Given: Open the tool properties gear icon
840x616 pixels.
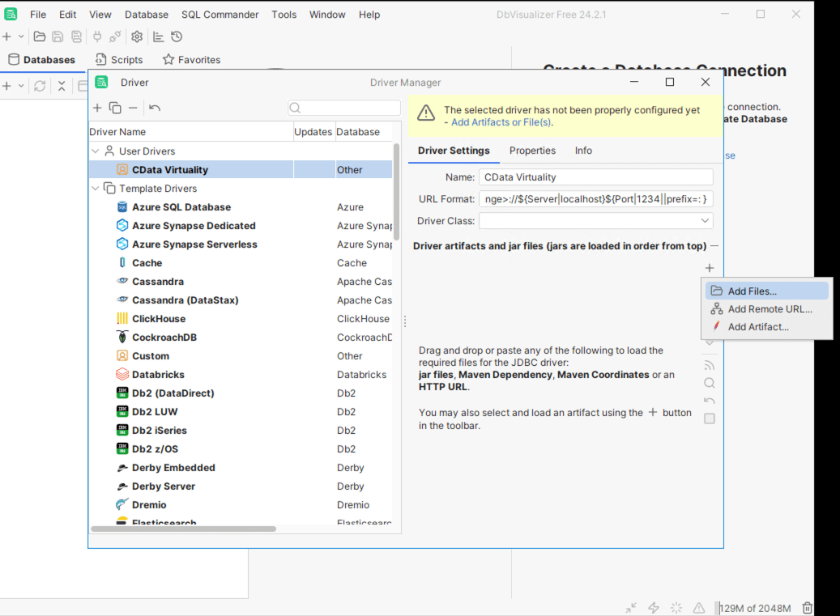Looking at the screenshot, I should pyautogui.click(x=137, y=36).
